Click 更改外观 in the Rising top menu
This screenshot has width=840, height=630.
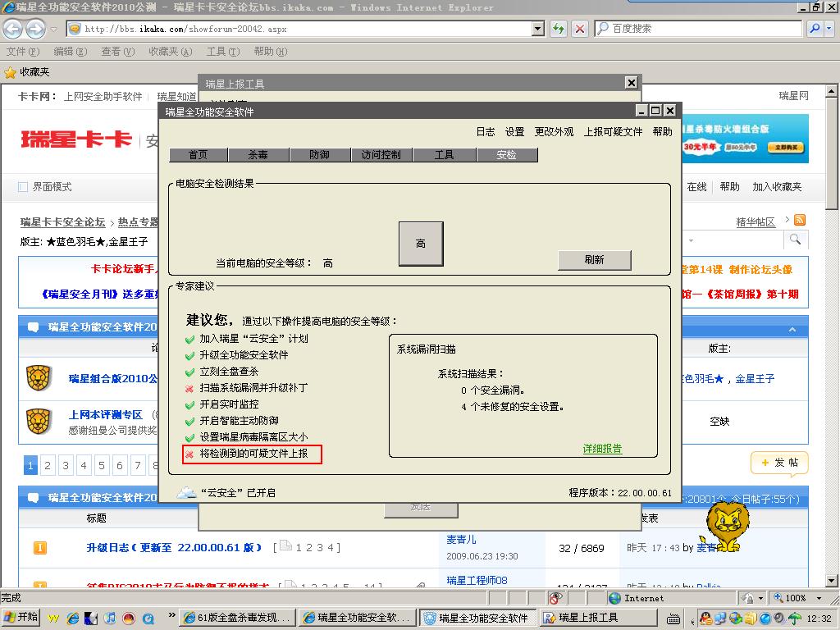pos(554,132)
